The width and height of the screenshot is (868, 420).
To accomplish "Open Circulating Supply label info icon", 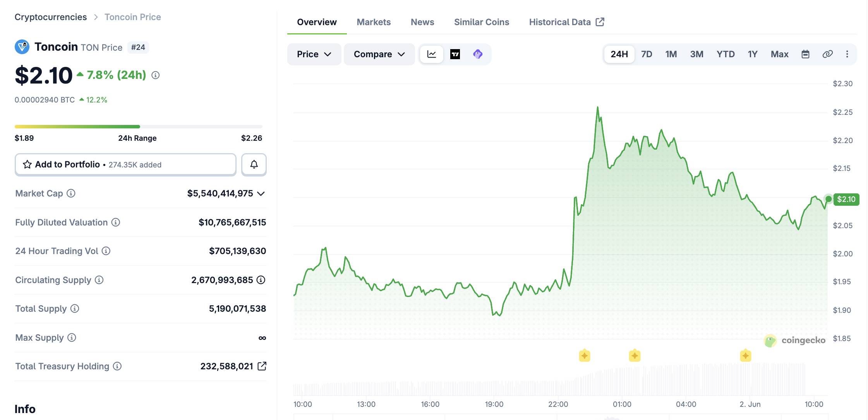I will (x=99, y=280).
